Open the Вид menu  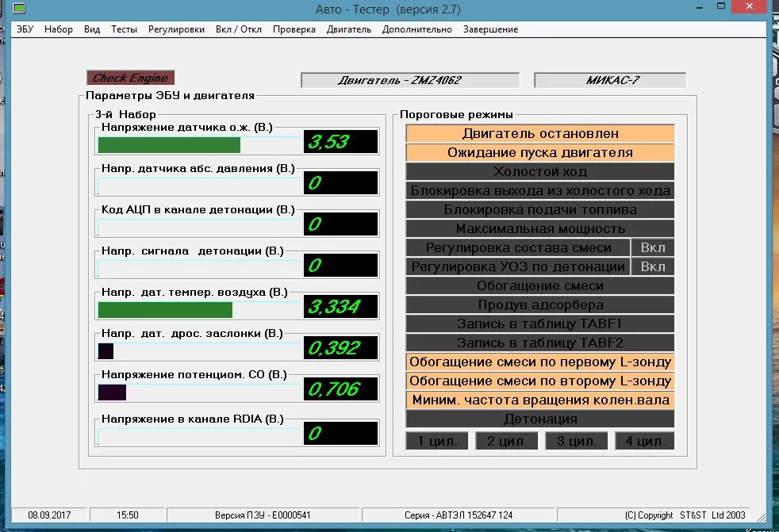tap(92, 29)
